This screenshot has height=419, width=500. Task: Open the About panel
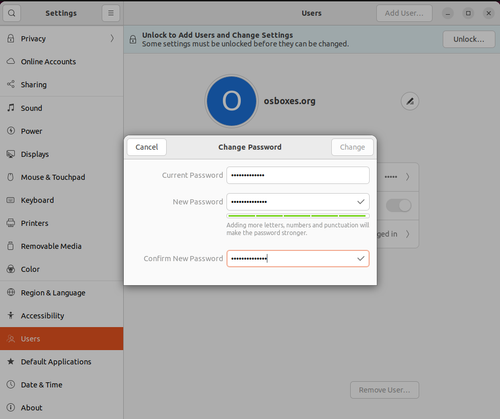62,407
